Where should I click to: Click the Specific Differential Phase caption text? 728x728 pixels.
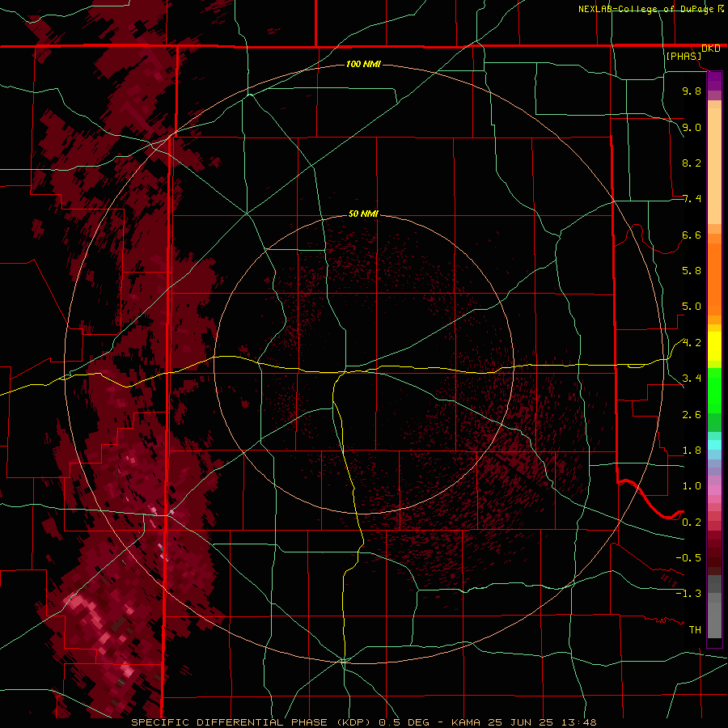point(364,722)
